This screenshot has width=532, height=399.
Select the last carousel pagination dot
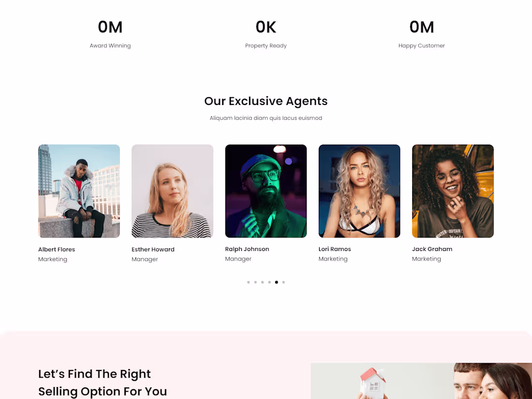(283, 282)
